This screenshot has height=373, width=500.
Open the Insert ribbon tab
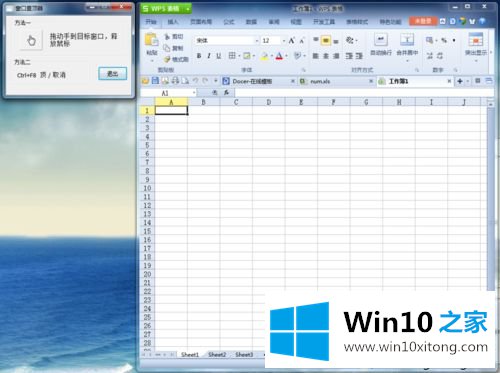tap(173, 22)
